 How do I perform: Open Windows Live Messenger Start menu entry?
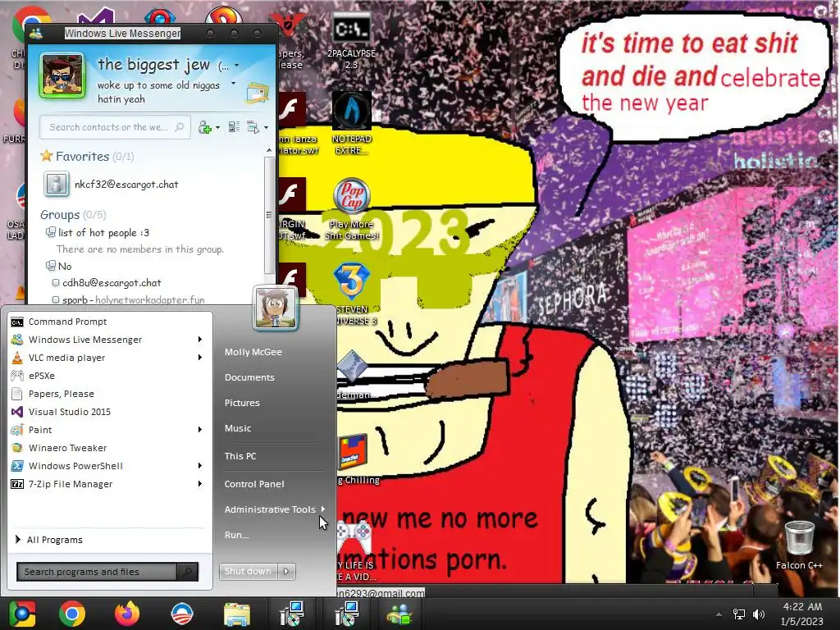(110, 340)
